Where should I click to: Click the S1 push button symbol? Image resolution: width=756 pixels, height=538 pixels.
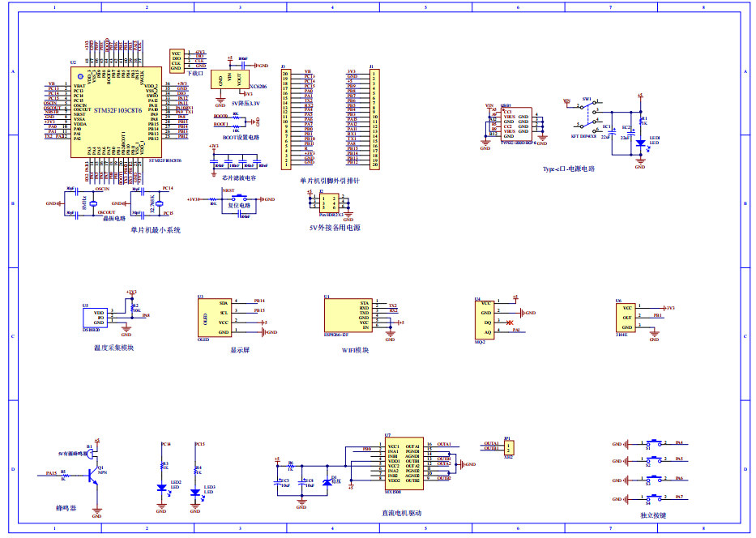point(652,443)
